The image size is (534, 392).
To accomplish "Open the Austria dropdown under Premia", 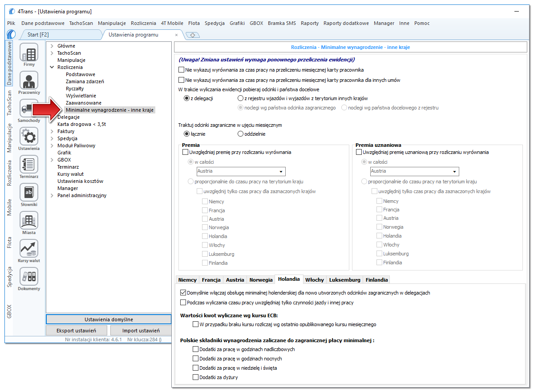I will tap(241, 171).
